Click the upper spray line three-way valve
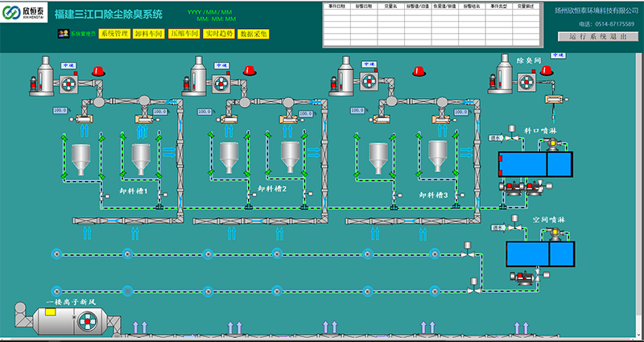644x342 pixels. [467, 250]
